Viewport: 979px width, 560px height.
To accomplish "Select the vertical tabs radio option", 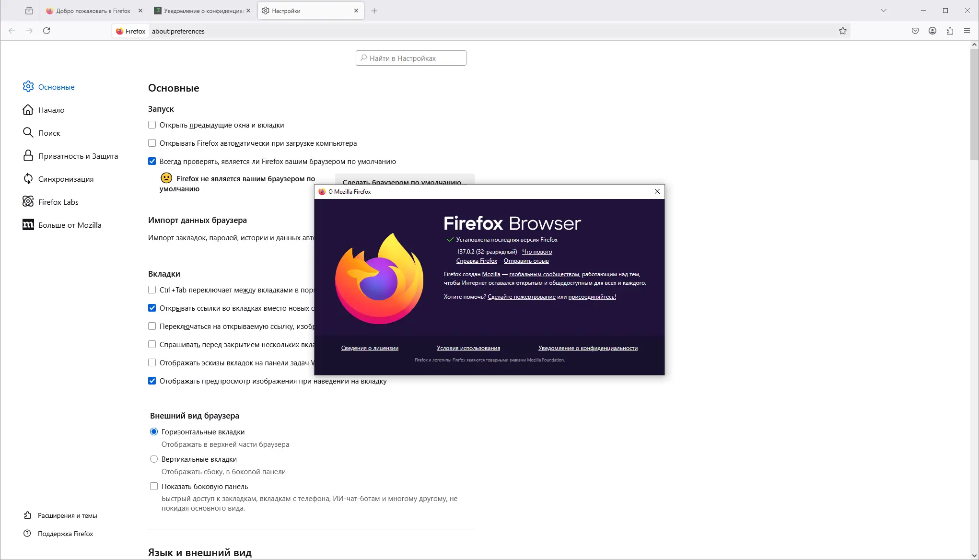I will click(x=154, y=459).
